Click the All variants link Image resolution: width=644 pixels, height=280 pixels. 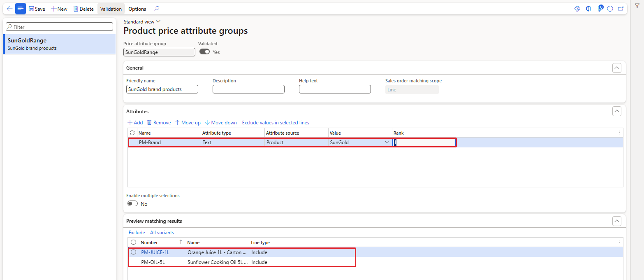click(162, 233)
